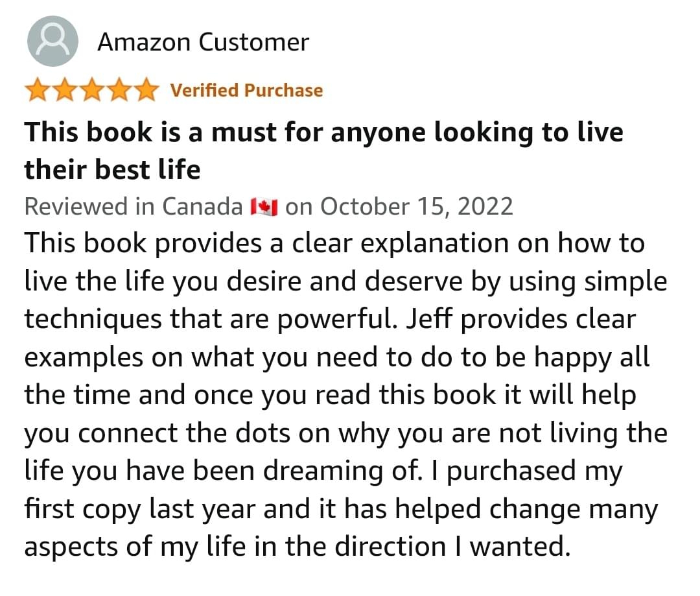Click the first rating star
Screen dimensions: 700x596
point(38,90)
